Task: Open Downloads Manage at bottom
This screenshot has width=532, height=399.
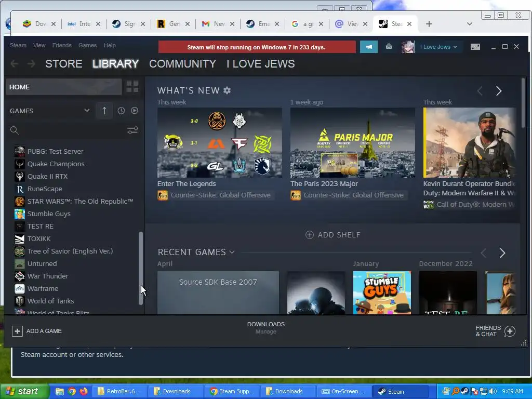Action: 265,328
